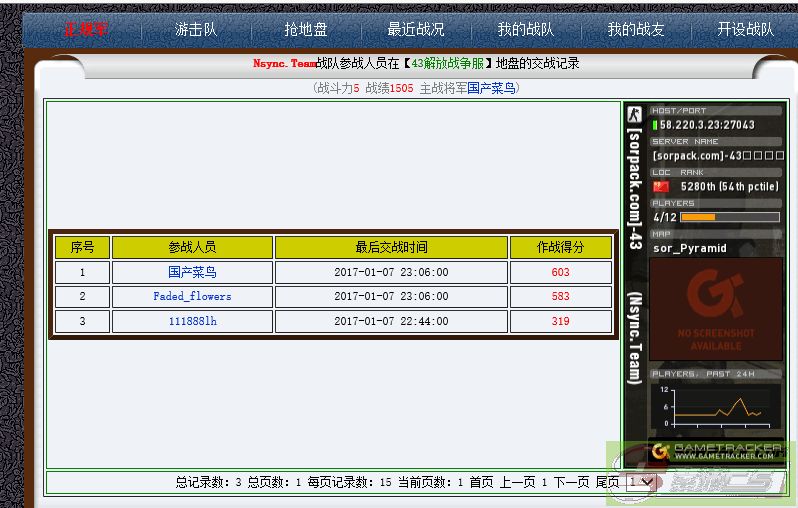Click the players count progress bar
This screenshot has width=798, height=508.
729,217
